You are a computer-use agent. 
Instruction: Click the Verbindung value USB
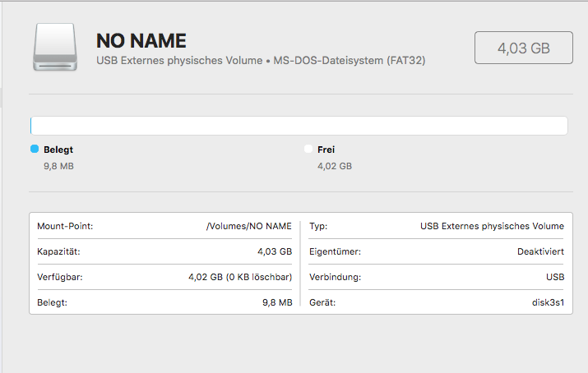coord(555,277)
